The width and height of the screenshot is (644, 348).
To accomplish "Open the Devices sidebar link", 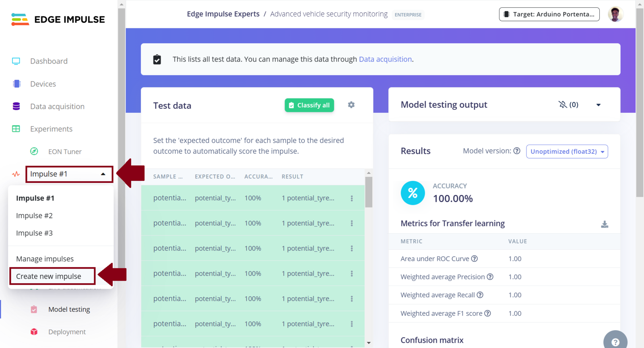I will click(43, 84).
